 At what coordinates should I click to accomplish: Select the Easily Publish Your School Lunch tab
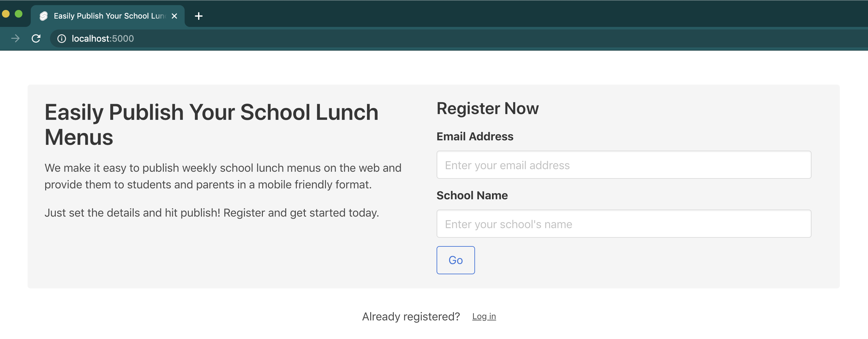(x=108, y=16)
